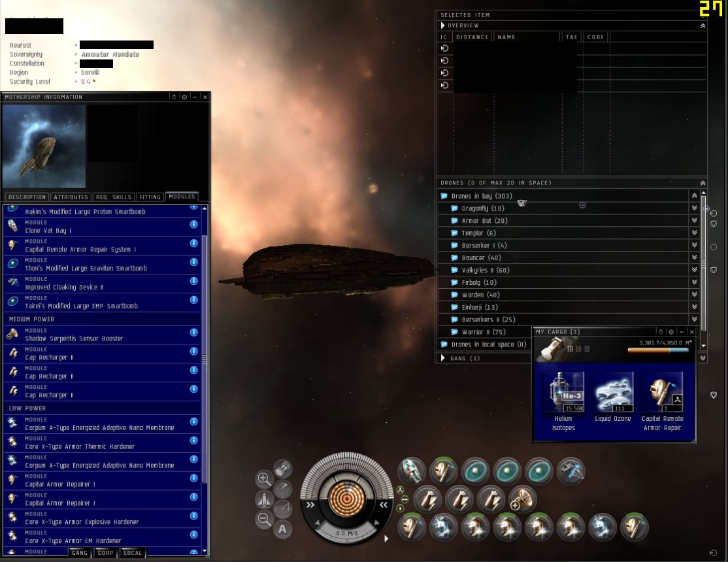Collapse the Drones panel header chevron
Viewport: 728px width, 562px height.
pos(703,183)
